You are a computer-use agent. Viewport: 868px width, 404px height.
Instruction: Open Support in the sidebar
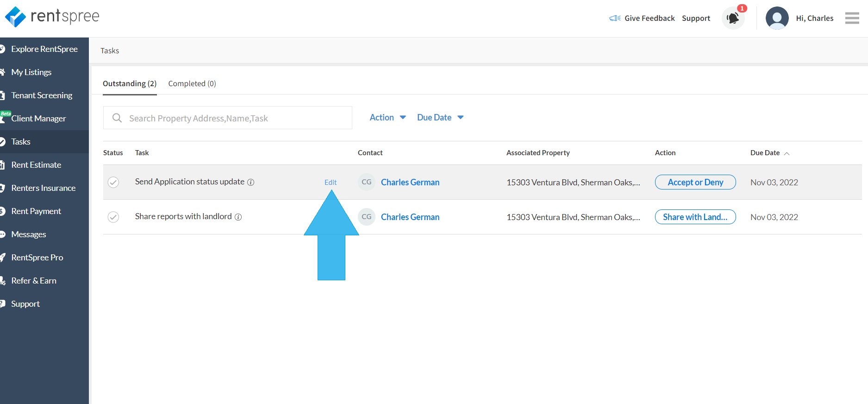44,304
